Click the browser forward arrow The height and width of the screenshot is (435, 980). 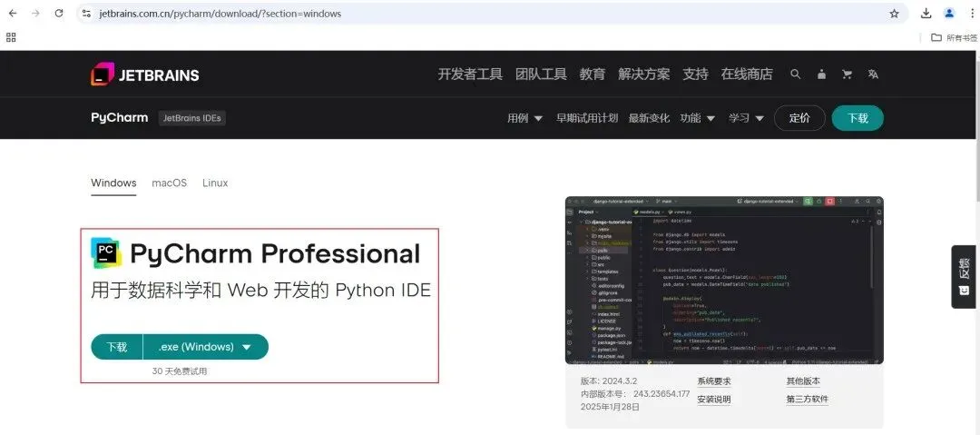35,13
